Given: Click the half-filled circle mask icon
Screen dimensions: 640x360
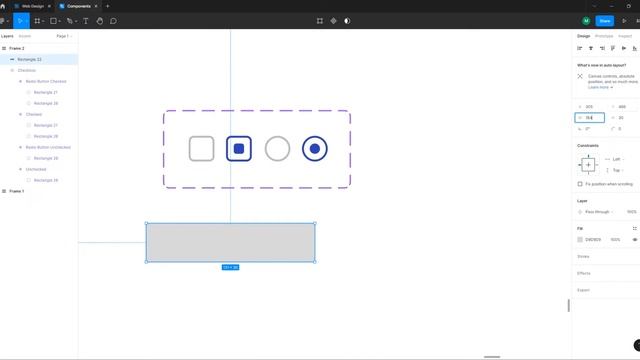Looking at the screenshot, I should click(x=347, y=21).
